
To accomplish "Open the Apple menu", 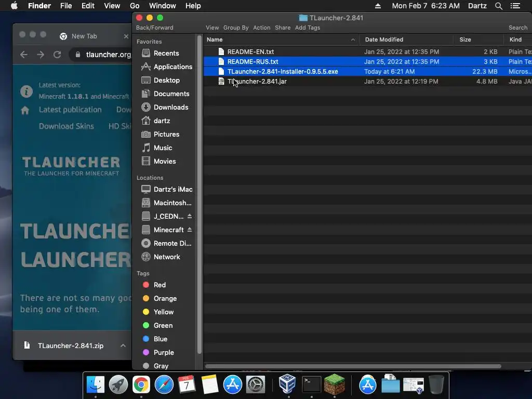I will pyautogui.click(x=14, y=6).
